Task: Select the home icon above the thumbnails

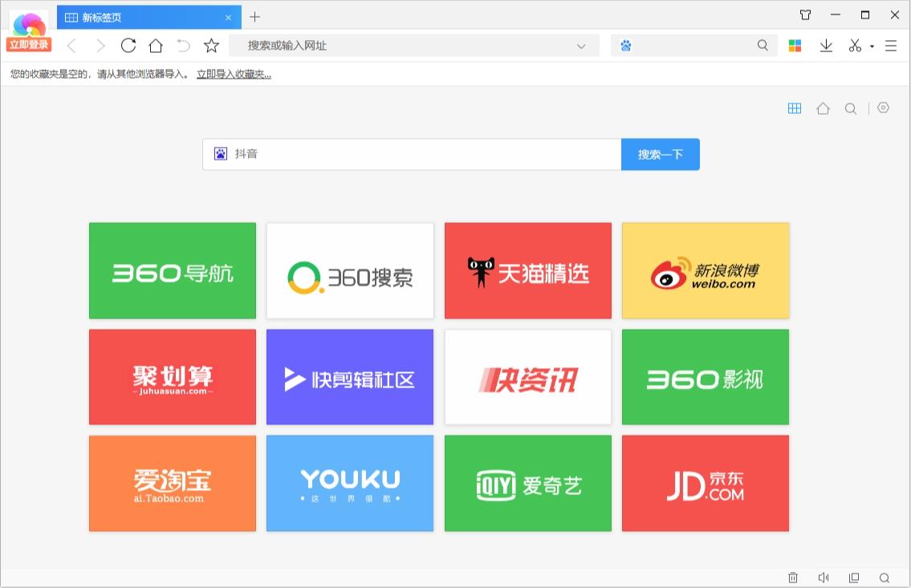Action: [823, 107]
